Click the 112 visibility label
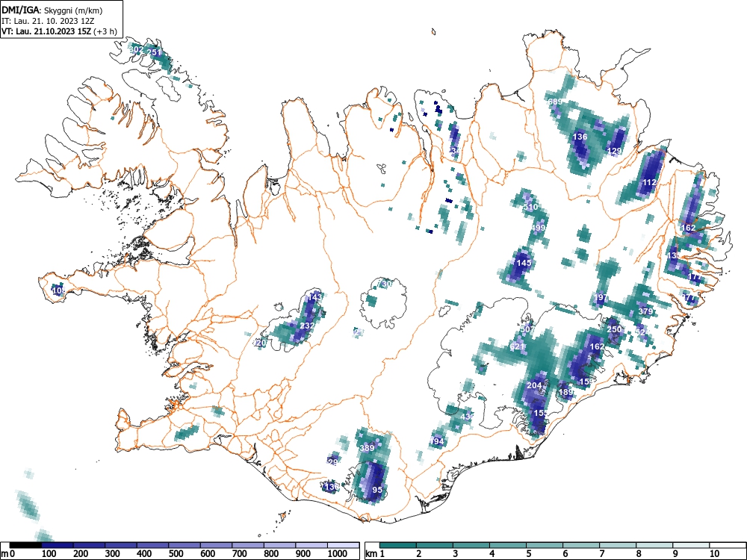 (x=650, y=182)
